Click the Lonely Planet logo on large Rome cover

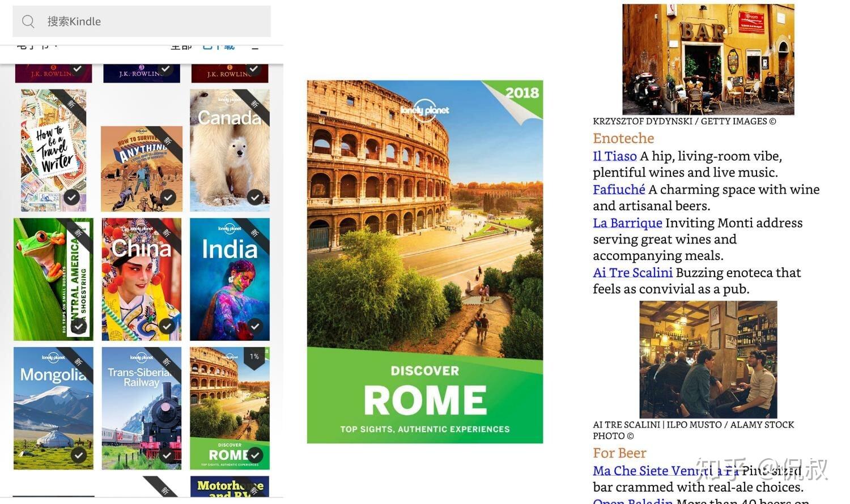[x=424, y=109]
